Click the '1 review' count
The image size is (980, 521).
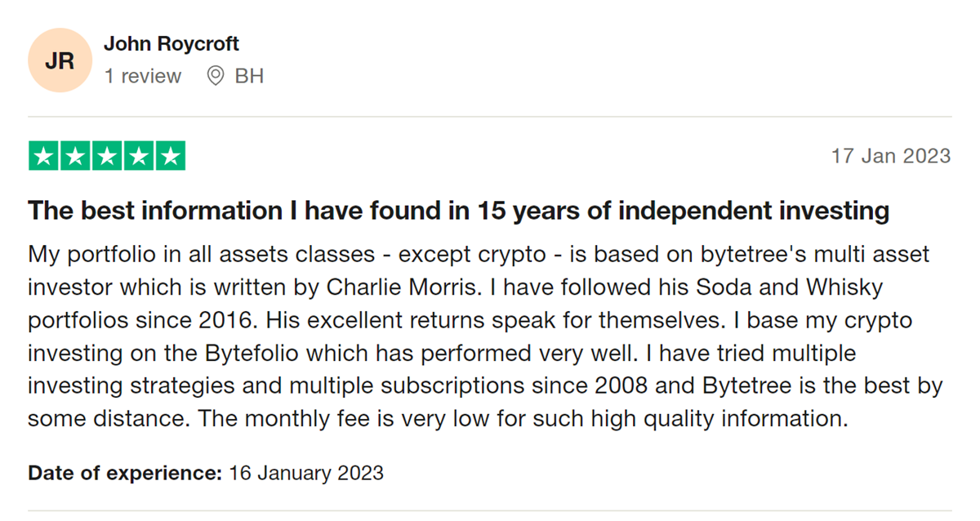click(x=143, y=76)
